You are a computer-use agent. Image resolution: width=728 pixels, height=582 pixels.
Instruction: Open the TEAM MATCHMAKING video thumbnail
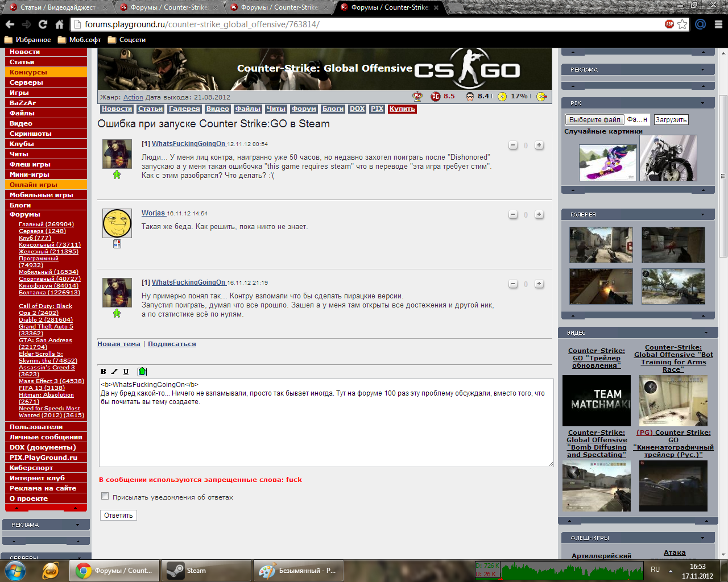coord(597,401)
